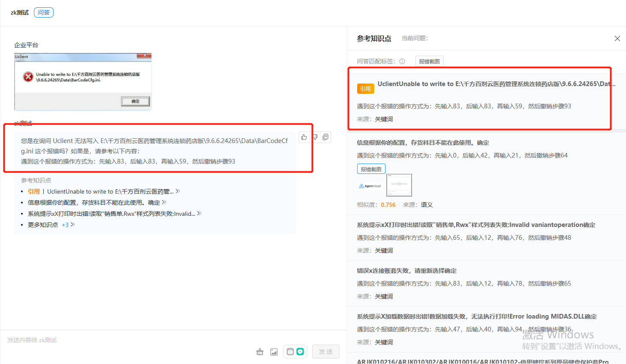The height and width of the screenshot is (364, 626).
Task: Click the insert image icon
Action: pos(274,352)
